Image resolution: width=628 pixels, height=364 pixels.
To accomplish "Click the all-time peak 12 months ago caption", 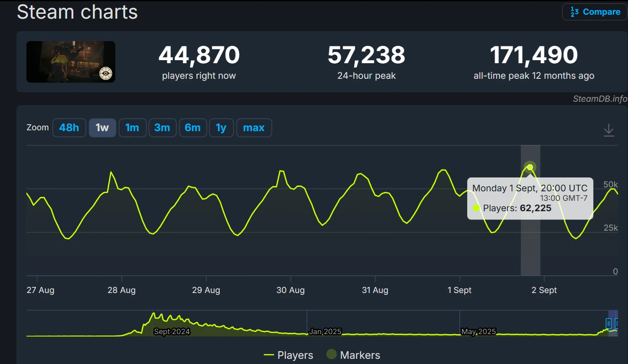I will 534,76.
